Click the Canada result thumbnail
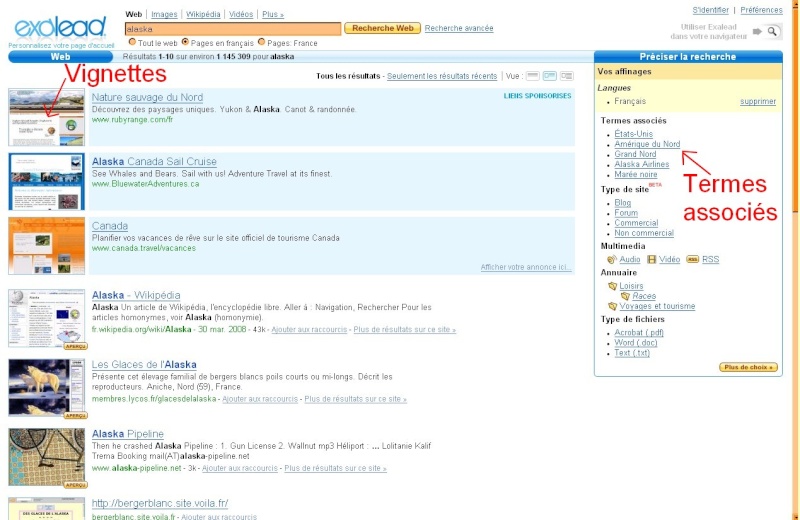The width and height of the screenshot is (800, 520). [46, 245]
